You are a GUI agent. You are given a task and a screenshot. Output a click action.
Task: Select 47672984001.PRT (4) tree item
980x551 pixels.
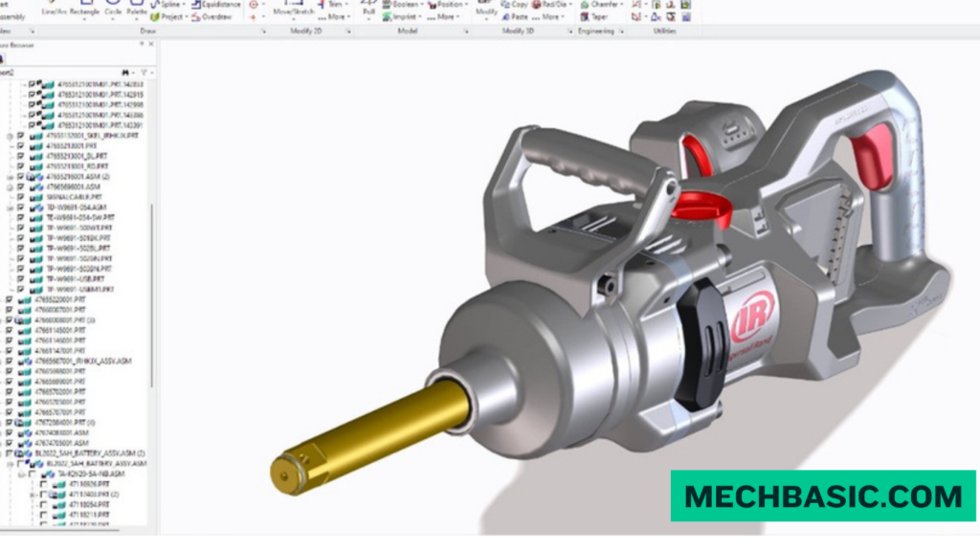65,422
